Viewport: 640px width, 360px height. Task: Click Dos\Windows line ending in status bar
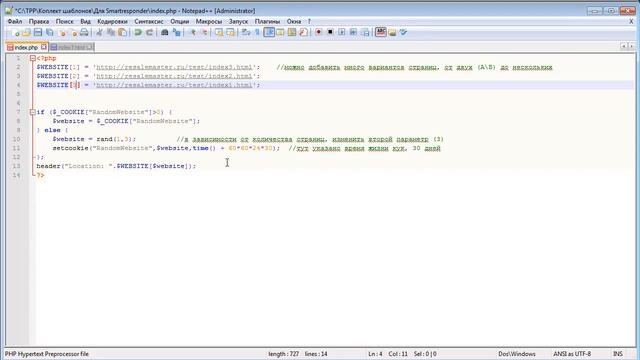click(x=516, y=354)
